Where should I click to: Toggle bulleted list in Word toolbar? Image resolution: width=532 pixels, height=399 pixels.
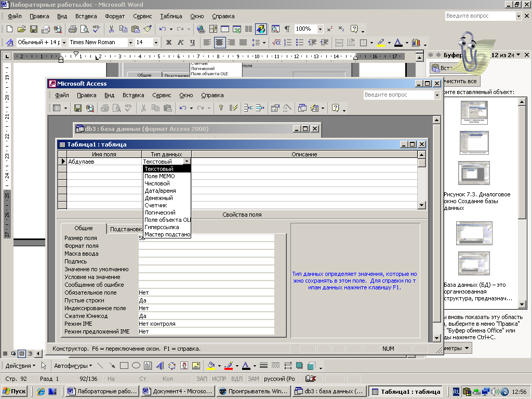click(300, 43)
